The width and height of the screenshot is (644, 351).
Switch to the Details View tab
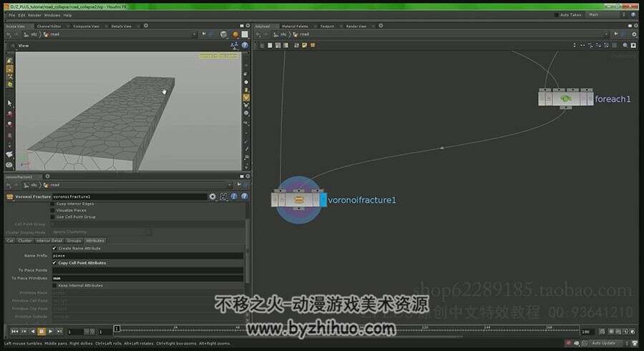[121, 26]
